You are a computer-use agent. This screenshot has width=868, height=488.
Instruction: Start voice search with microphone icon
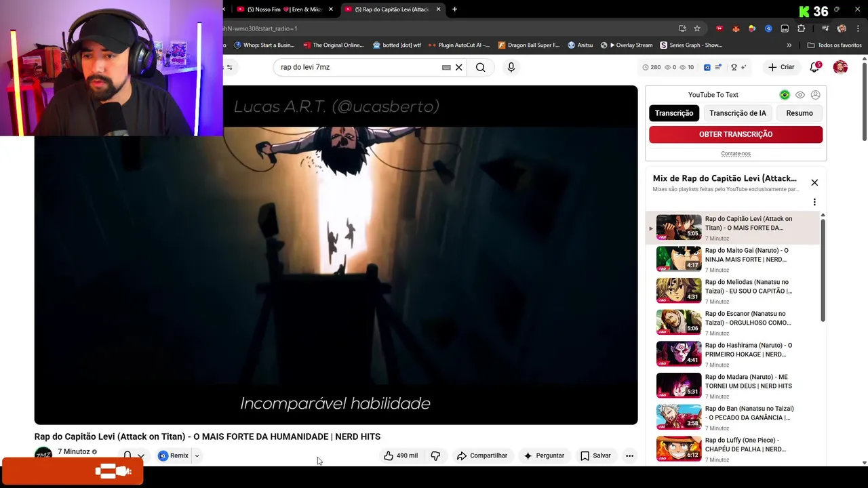pos(511,67)
